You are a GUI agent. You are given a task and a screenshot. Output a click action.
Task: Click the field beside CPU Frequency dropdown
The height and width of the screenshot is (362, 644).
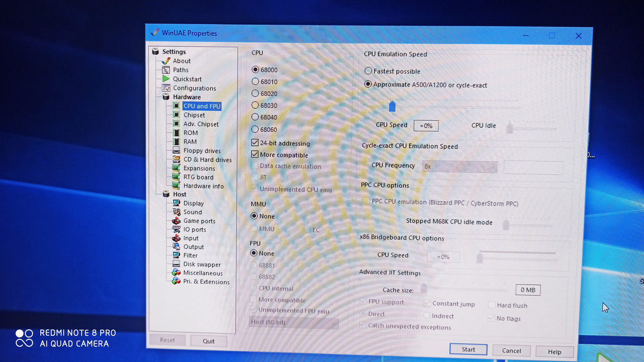coord(533,167)
